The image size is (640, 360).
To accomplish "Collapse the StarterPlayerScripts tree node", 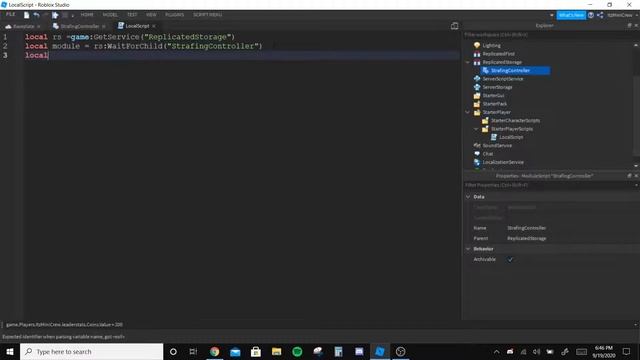I will 476,129.
